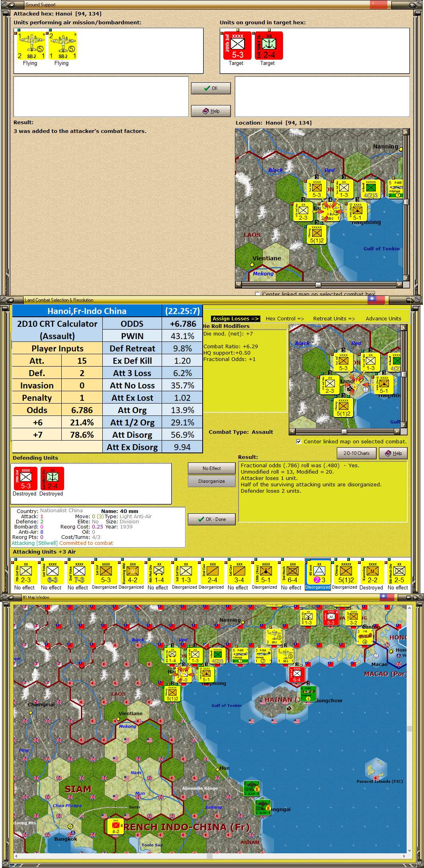The width and height of the screenshot is (424, 868).
Task: Pick the 1st Cav 3-4 attacking unit
Action: click(239, 573)
